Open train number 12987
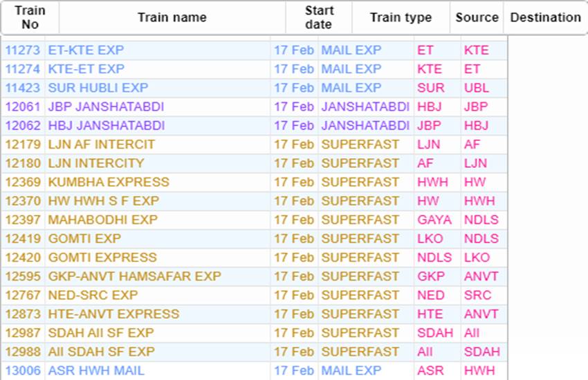 (x=23, y=333)
